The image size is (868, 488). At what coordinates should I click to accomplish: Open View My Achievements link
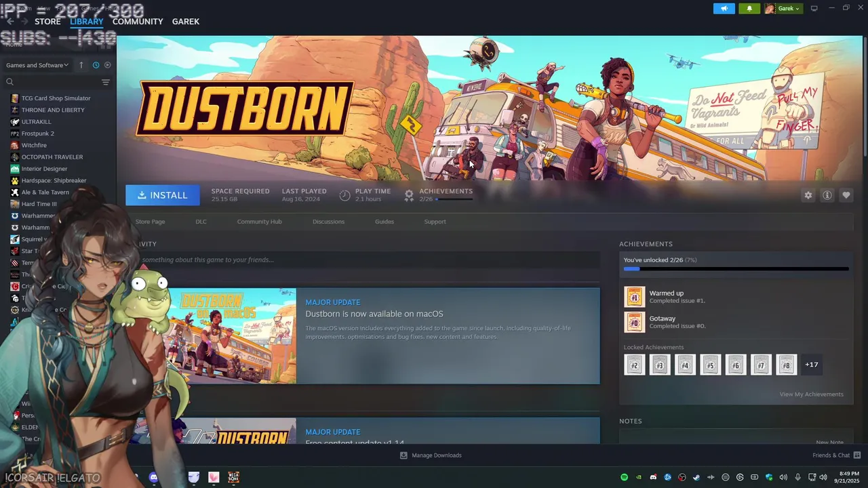pos(811,394)
